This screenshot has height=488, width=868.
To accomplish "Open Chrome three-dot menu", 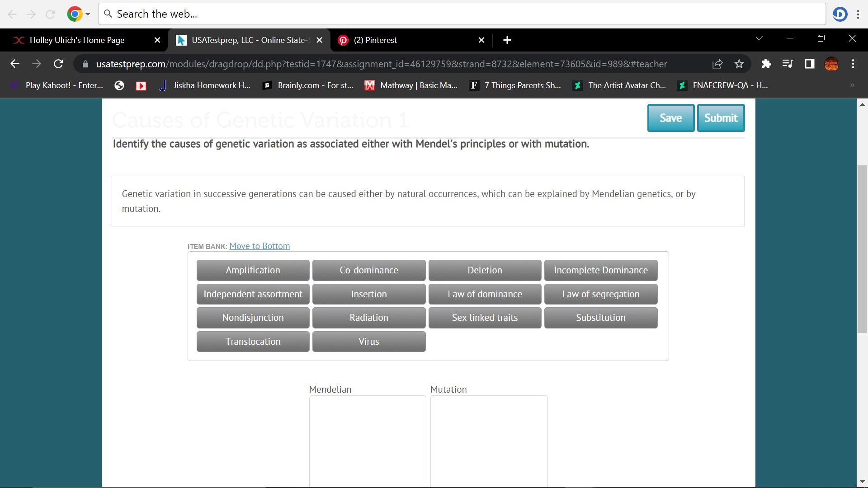I will [x=853, y=64].
